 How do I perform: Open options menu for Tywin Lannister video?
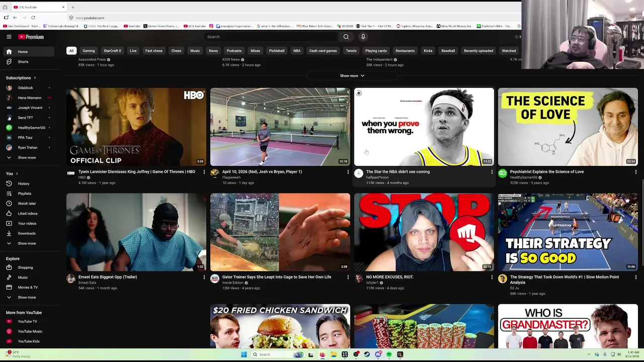[204, 172]
